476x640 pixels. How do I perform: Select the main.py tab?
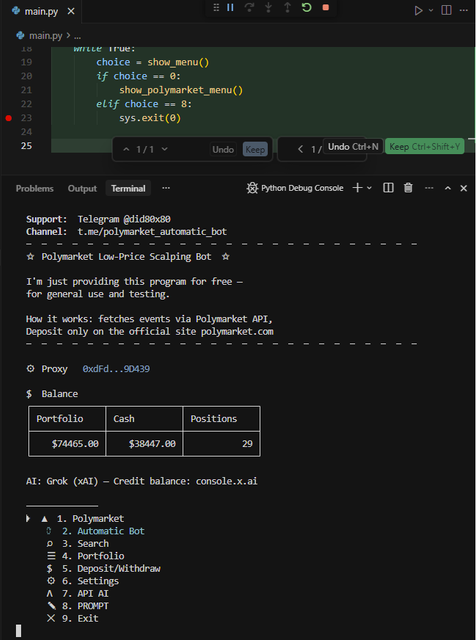click(x=41, y=11)
